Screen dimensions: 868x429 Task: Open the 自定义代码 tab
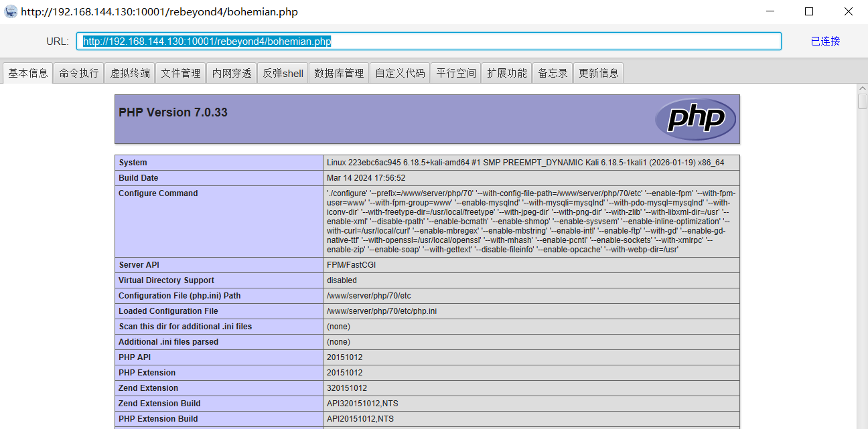(400, 73)
